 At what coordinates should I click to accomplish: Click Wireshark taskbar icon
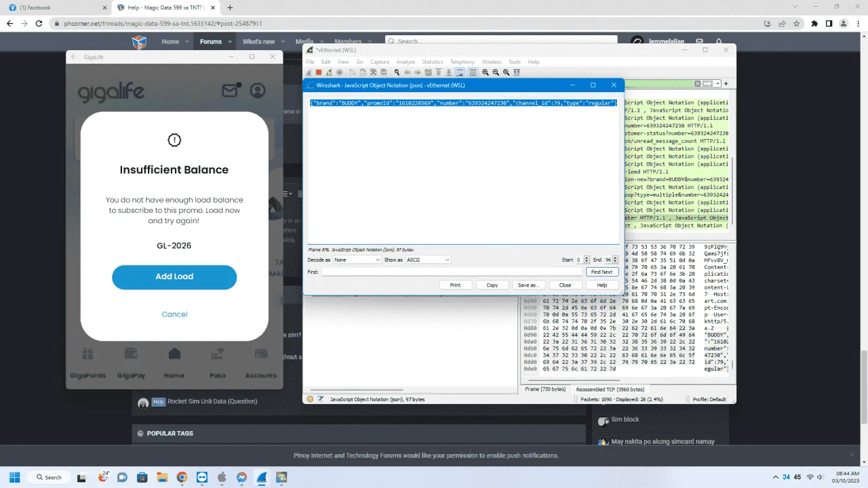coord(261,477)
